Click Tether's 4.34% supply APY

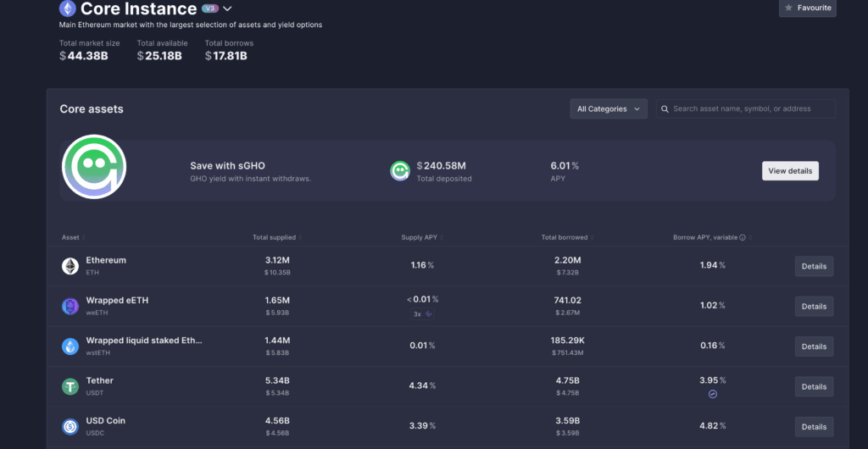tap(422, 385)
